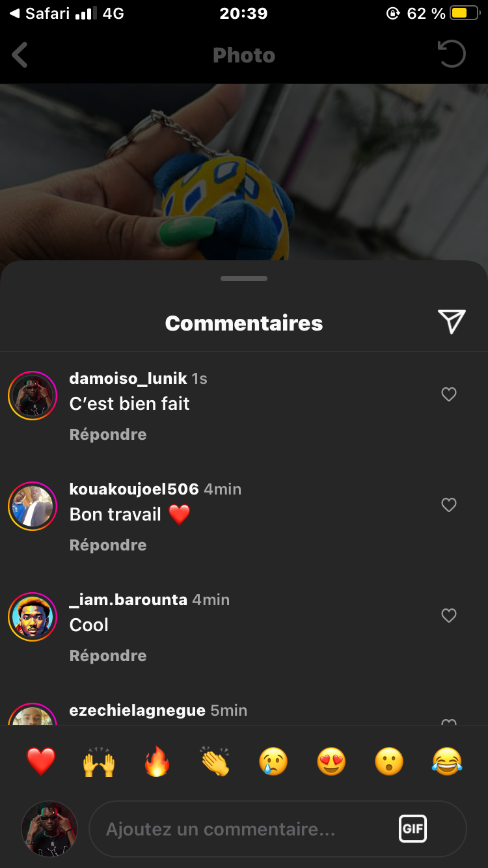488x868 pixels.
Task: Like kouakoujoel506's comment
Action: 449,505
